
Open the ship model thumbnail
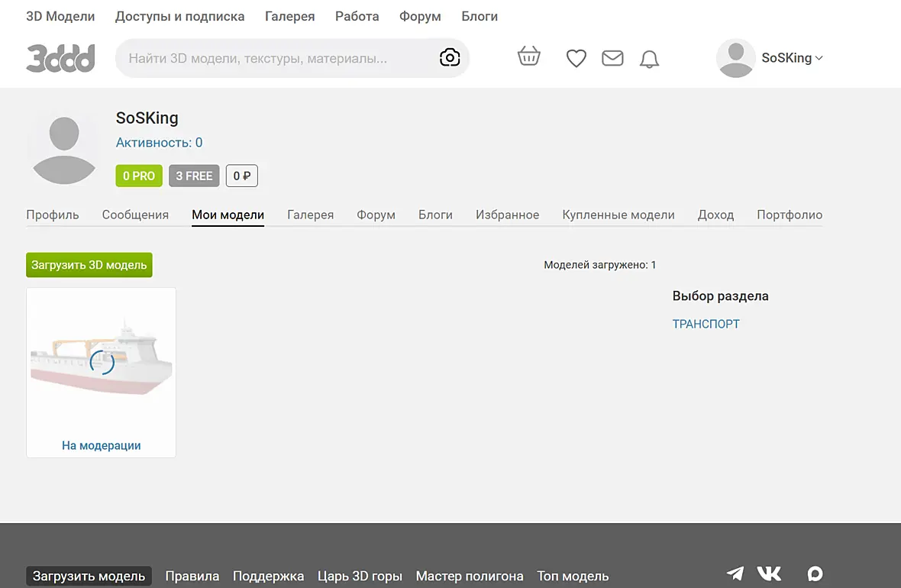[101, 361]
